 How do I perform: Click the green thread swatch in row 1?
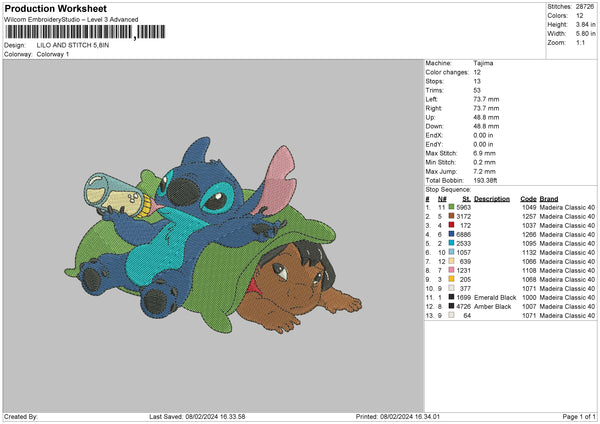[452, 207]
